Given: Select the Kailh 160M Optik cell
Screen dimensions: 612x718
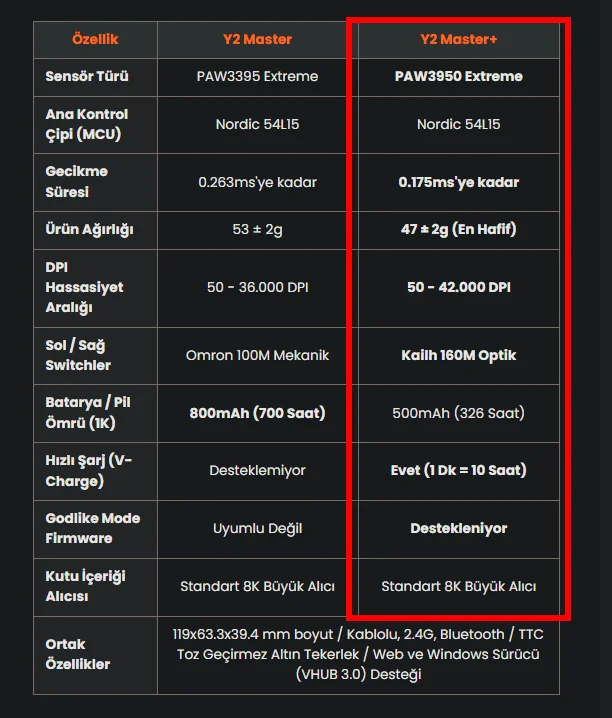Looking at the screenshot, I should pos(459,355).
